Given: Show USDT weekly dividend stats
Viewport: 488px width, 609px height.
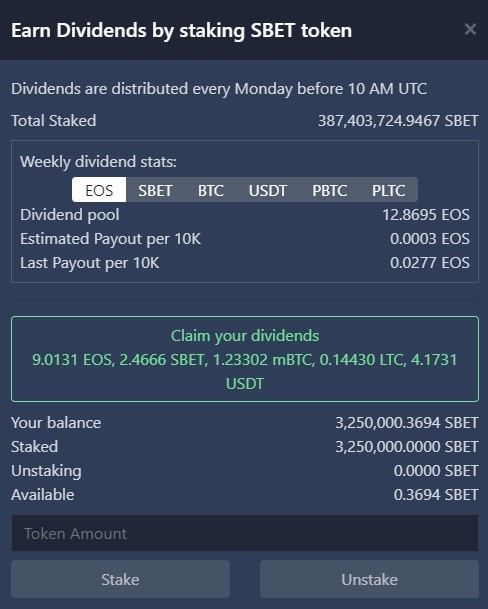Looking at the screenshot, I should point(268,190).
